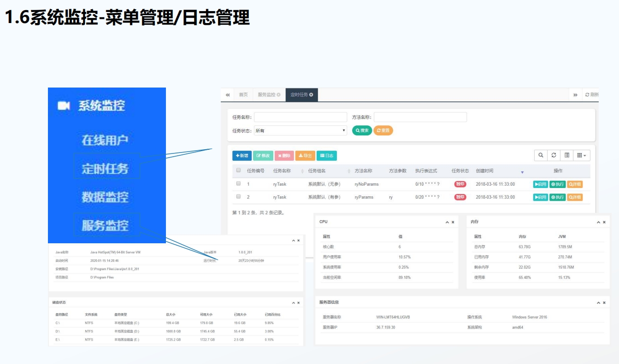Viewport: 619px width, 364px height.
Task: Open the columns grid dropdown in table toolbar
Action: [582, 156]
